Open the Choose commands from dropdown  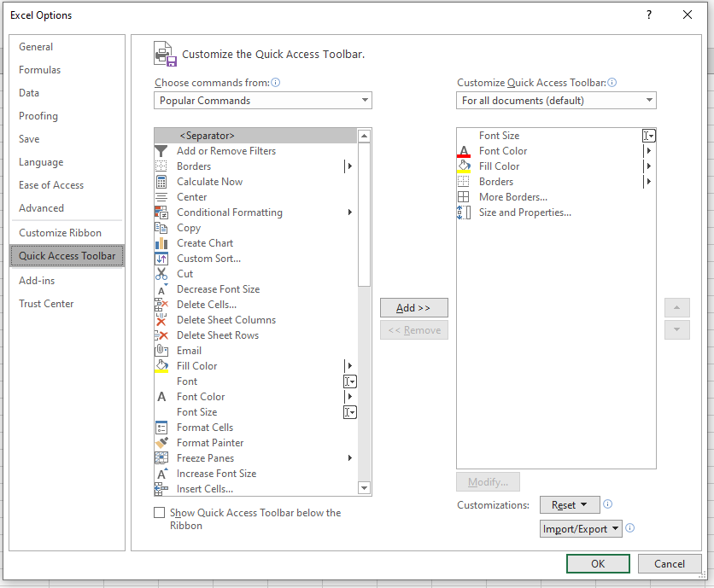tap(263, 100)
